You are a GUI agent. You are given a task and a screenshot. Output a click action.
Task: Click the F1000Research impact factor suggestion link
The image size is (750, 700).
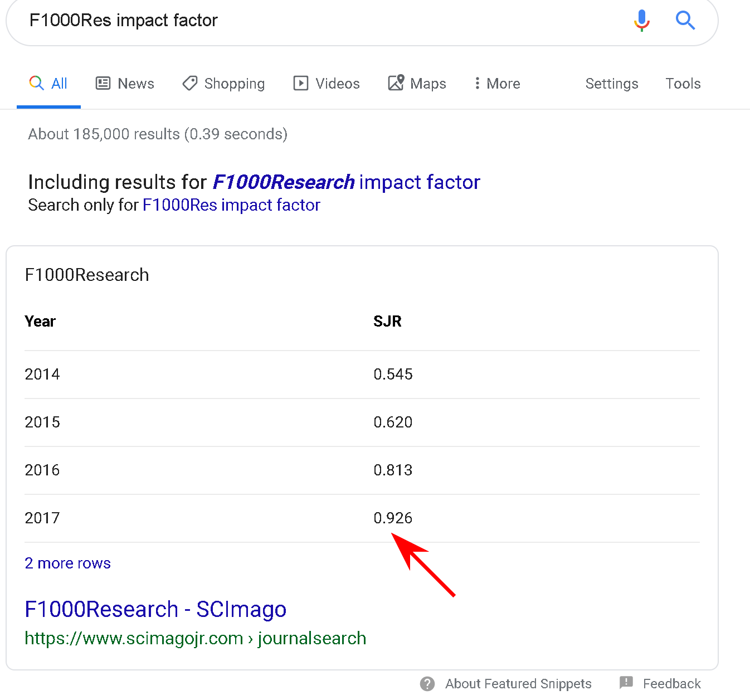point(346,182)
